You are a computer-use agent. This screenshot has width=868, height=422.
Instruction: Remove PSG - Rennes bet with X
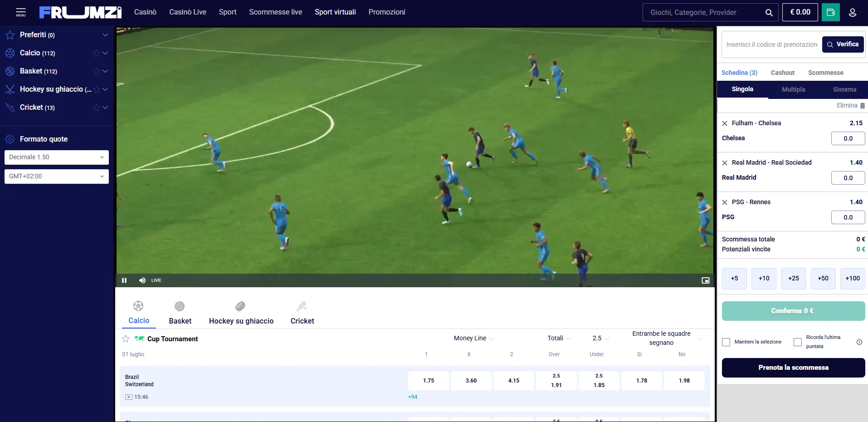[x=725, y=202]
